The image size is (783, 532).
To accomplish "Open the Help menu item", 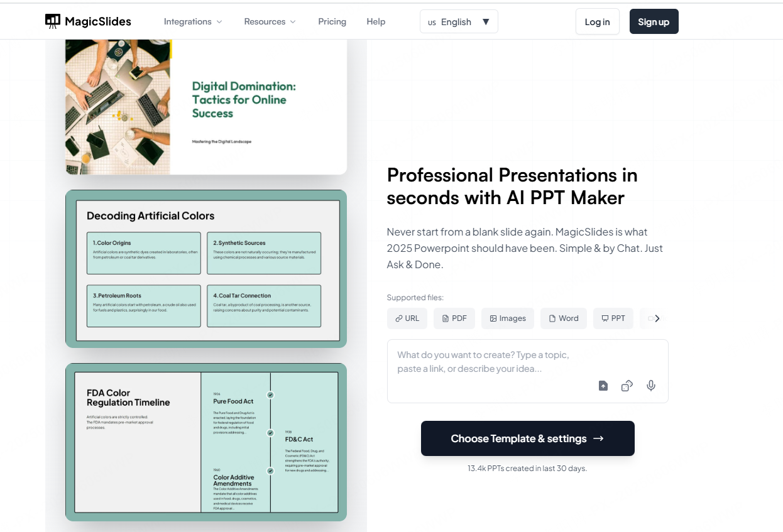I will point(376,21).
